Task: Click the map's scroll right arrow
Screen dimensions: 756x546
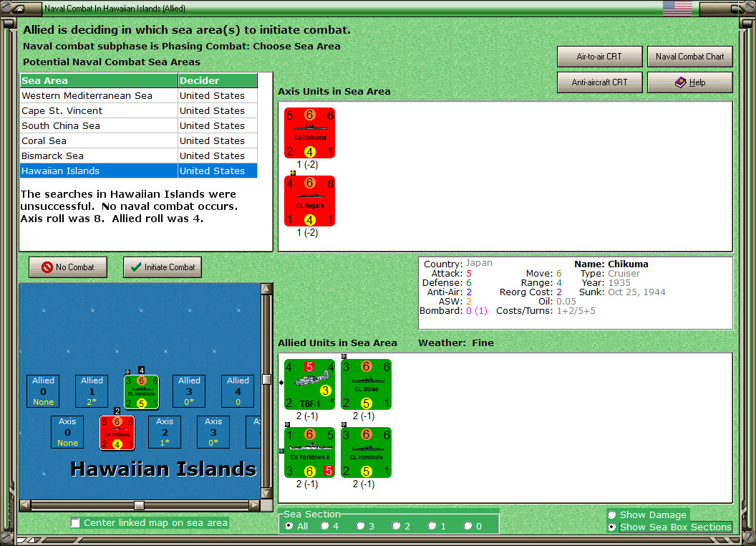Action: (x=254, y=505)
